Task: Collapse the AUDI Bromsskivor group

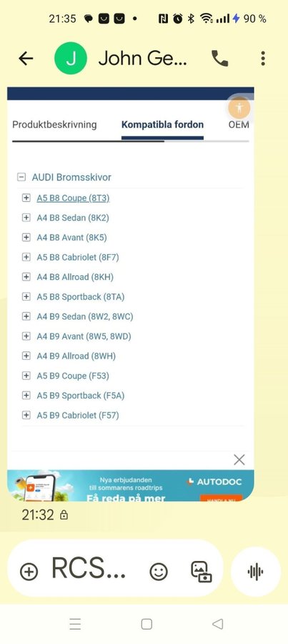Action: [x=21, y=177]
